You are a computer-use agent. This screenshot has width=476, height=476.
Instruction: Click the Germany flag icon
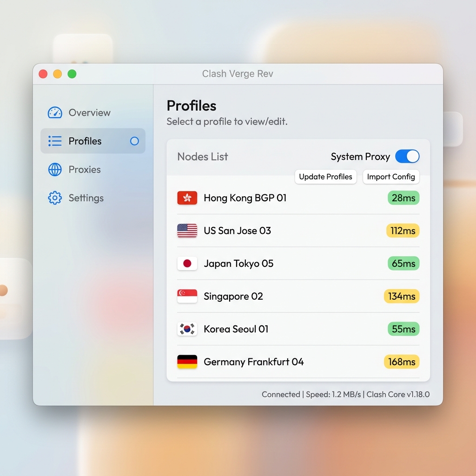tap(187, 362)
